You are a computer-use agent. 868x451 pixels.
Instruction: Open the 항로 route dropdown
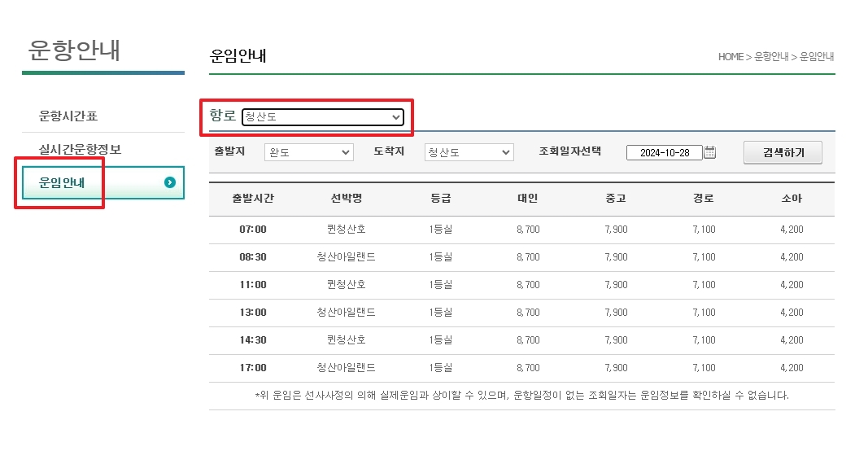point(323,117)
